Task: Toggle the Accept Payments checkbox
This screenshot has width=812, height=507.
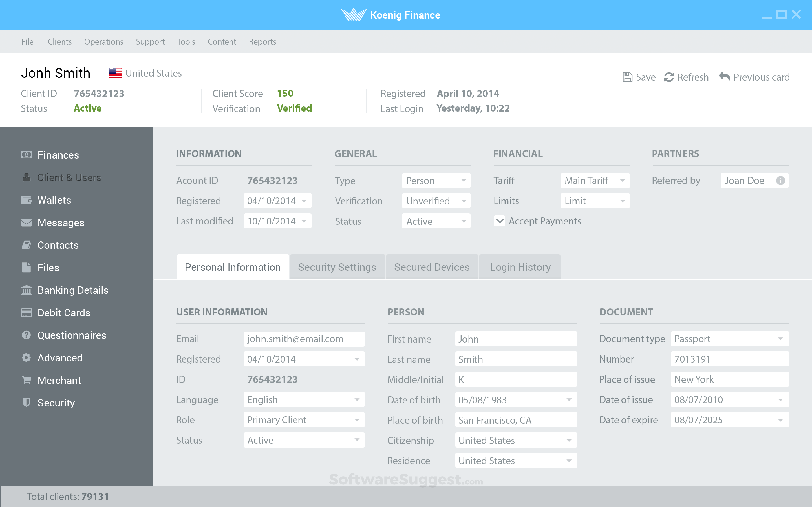Action: [x=499, y=221]
